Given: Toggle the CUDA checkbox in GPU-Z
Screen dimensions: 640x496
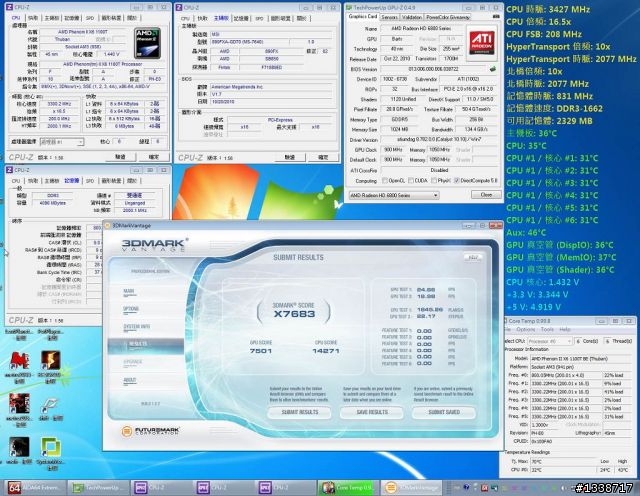Looking at the screenshot, I should click(411, 180).
